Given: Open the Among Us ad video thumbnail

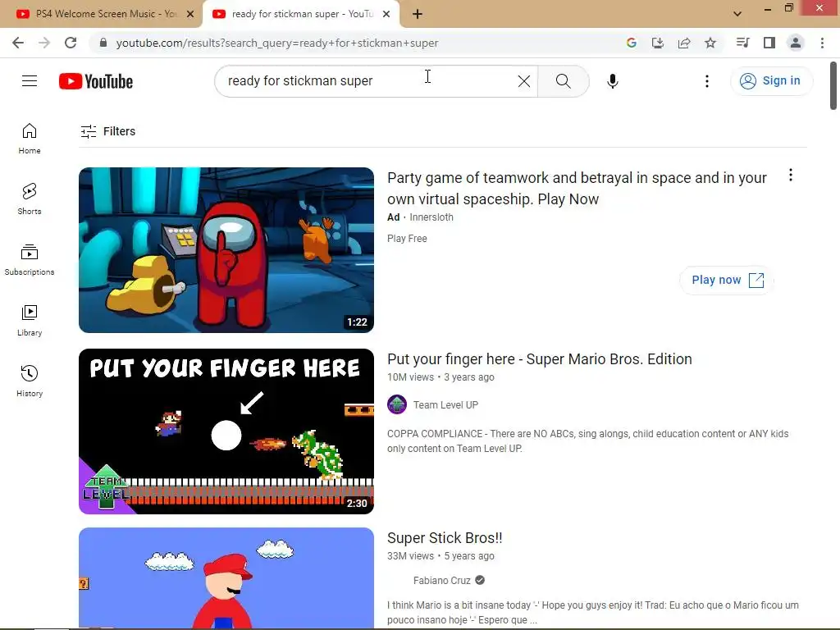Looking at the screenshot, I should pyautogui.click(x=226, y=250).
